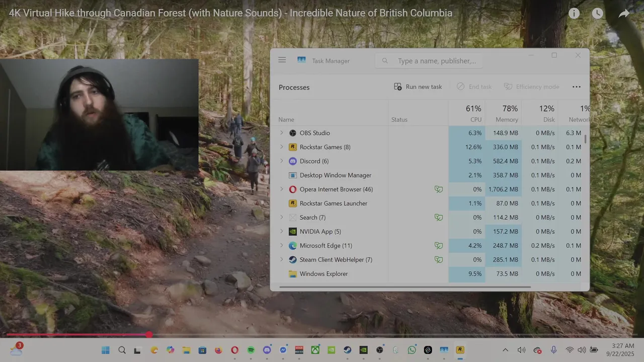Click the Opera Internet Browser process icon
The image size is (644, 362).
pos(293,189)
